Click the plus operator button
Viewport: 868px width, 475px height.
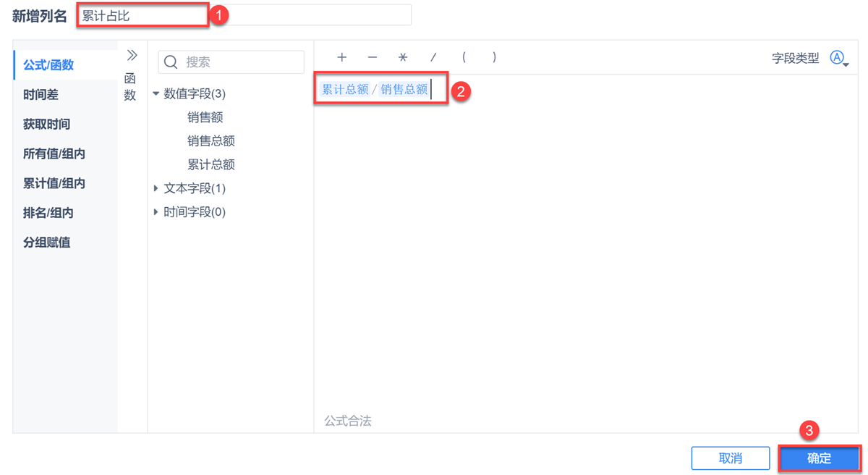coord(342,57)
